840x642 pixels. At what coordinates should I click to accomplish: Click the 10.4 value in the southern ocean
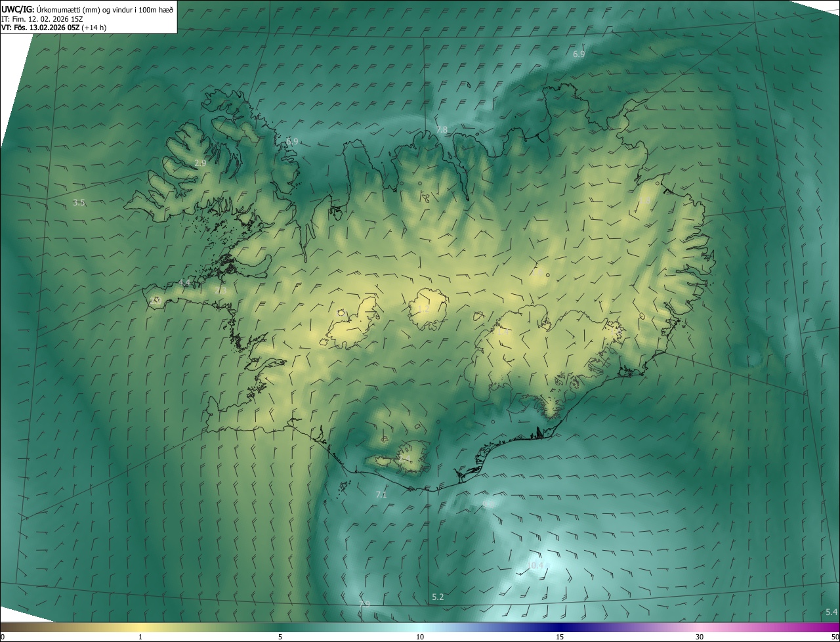click(x=535, y=565)
